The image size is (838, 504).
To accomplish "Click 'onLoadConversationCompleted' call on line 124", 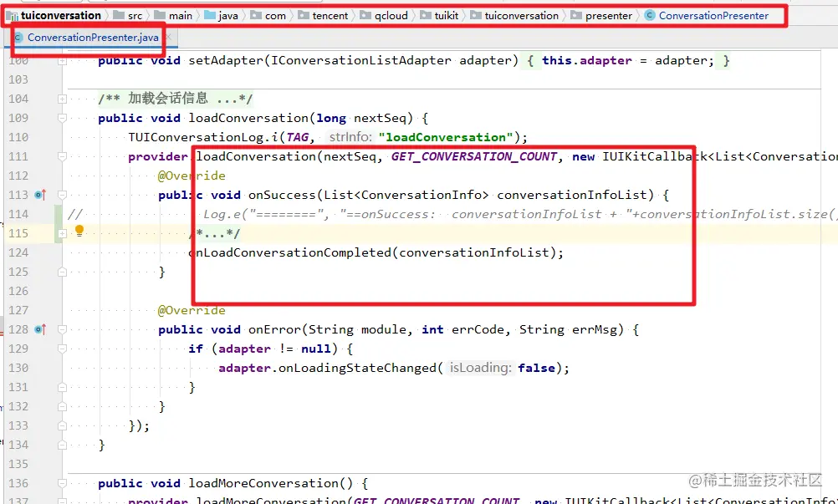I will 290,252.
